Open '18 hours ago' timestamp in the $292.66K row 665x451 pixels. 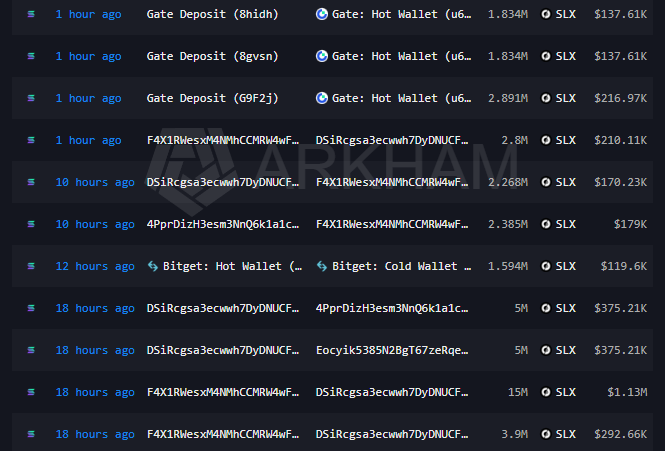coord(95,434)
